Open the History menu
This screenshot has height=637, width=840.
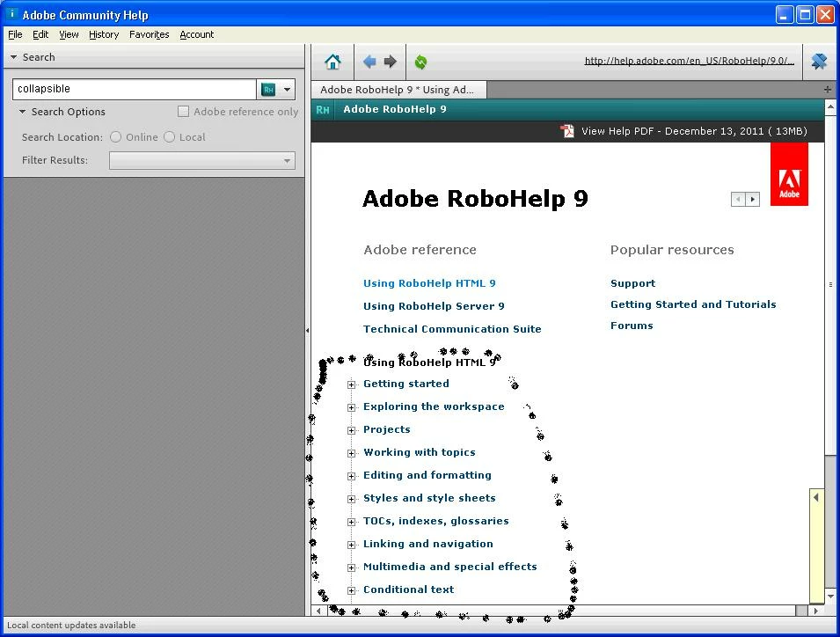click(x=104, y=34)
